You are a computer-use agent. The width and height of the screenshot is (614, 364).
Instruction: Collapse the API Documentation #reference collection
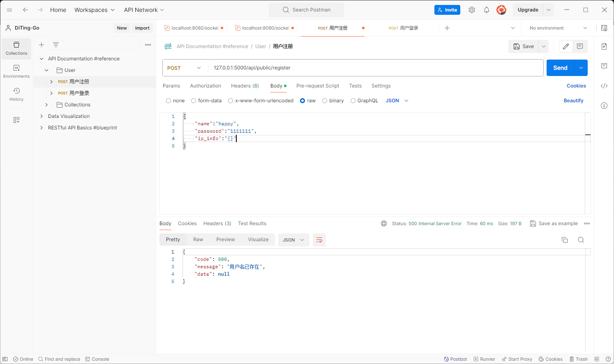click(x=42, y=59)
